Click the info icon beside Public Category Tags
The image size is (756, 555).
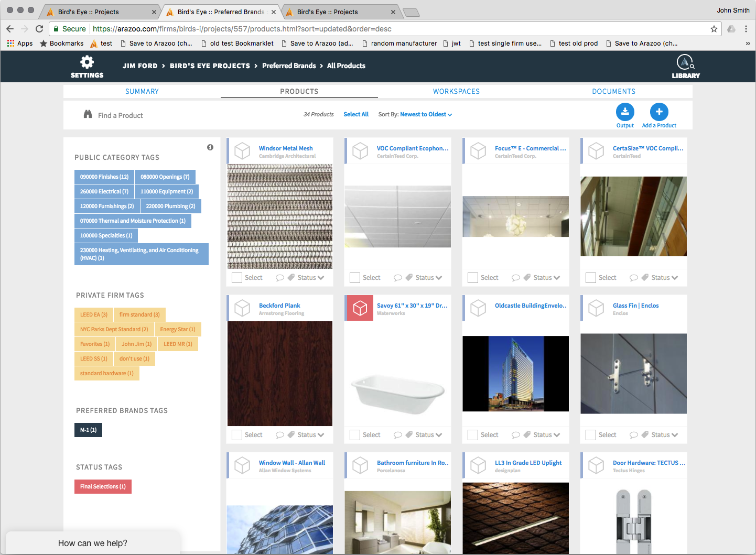[x=210, y=147]
